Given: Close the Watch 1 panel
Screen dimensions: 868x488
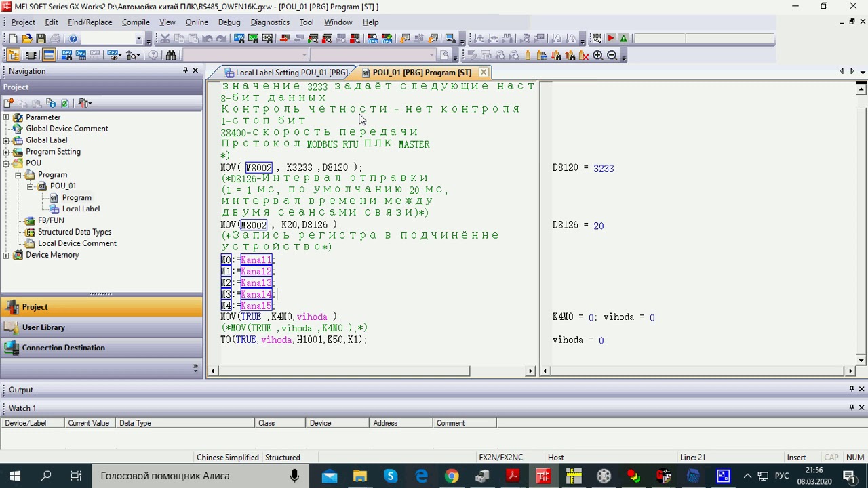Looking at the screenshot, I should coord(862,407).
